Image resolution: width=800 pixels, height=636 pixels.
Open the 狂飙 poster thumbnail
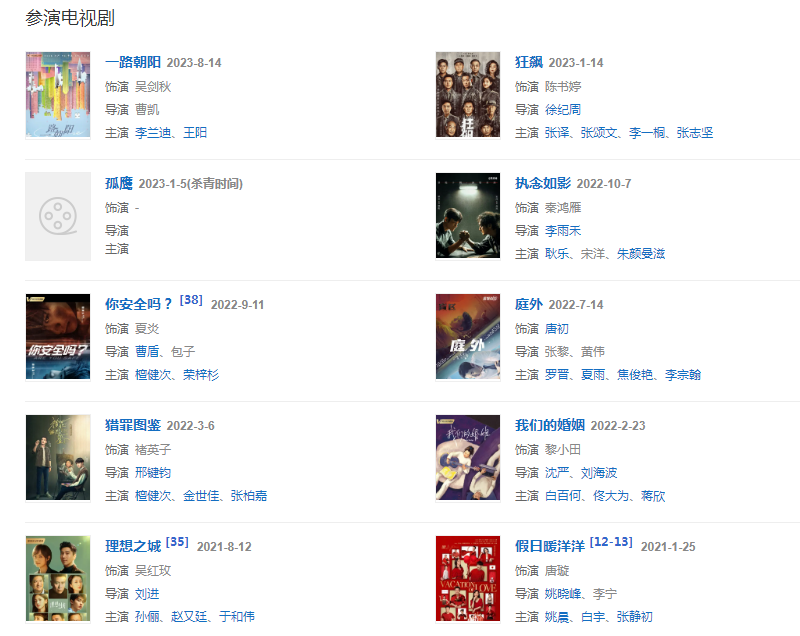point(468,95)
